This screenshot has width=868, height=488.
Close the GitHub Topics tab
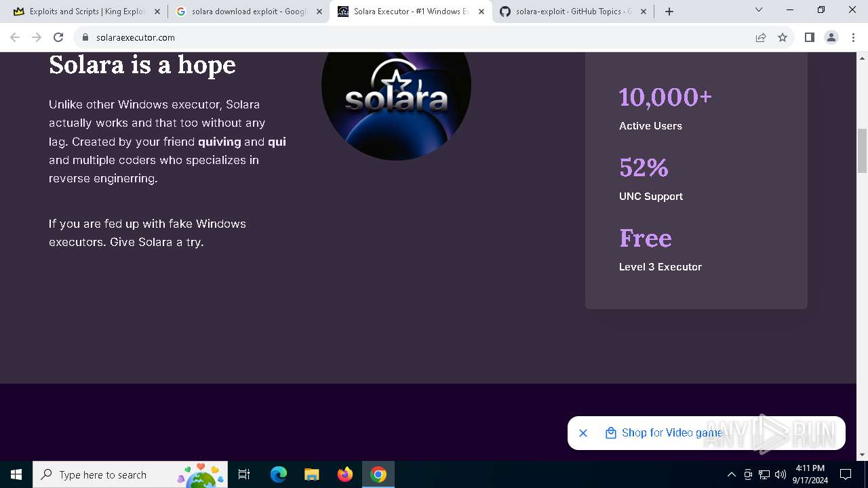[x=644, y=12]
